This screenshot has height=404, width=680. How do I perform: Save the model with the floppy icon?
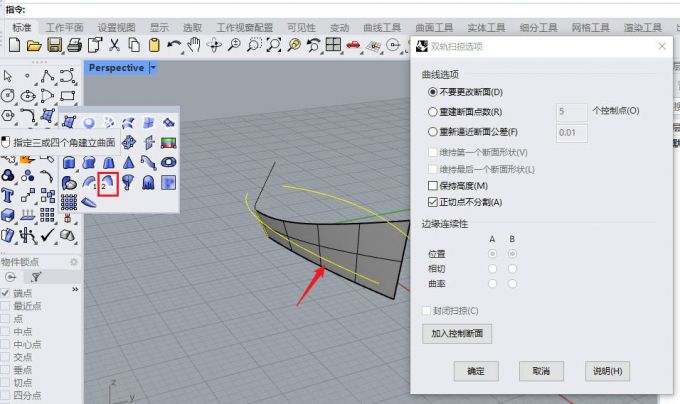tap(55, 45)
